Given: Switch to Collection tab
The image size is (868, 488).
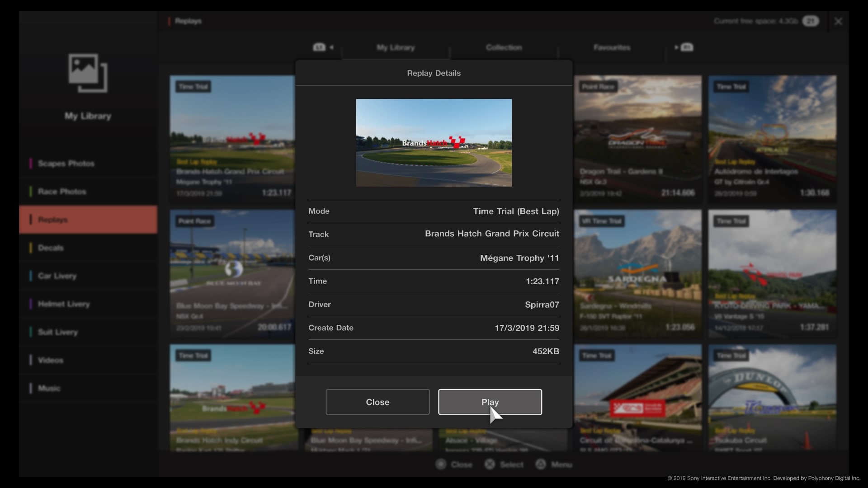Looking at the screenshot, I should point(504,47).
